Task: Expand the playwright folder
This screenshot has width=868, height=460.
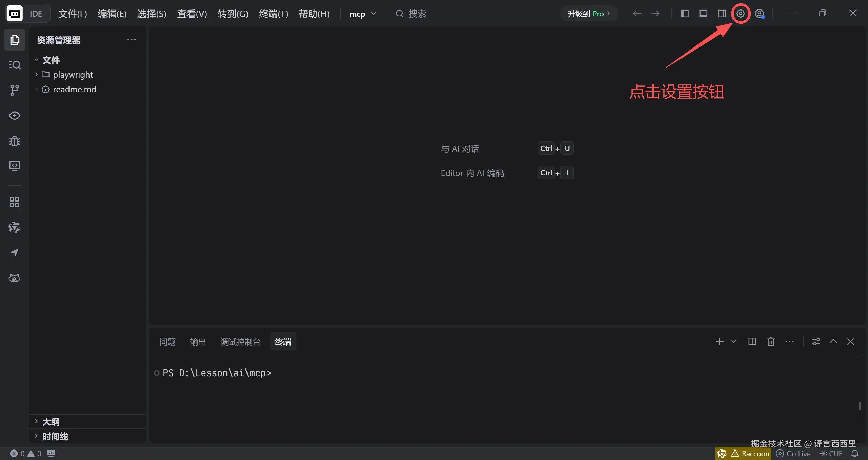Action: (x=73, y=75)
